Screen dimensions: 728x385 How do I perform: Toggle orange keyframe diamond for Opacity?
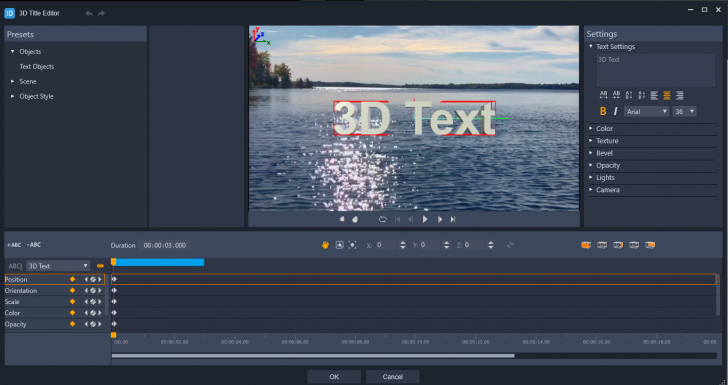pos(72,324)
